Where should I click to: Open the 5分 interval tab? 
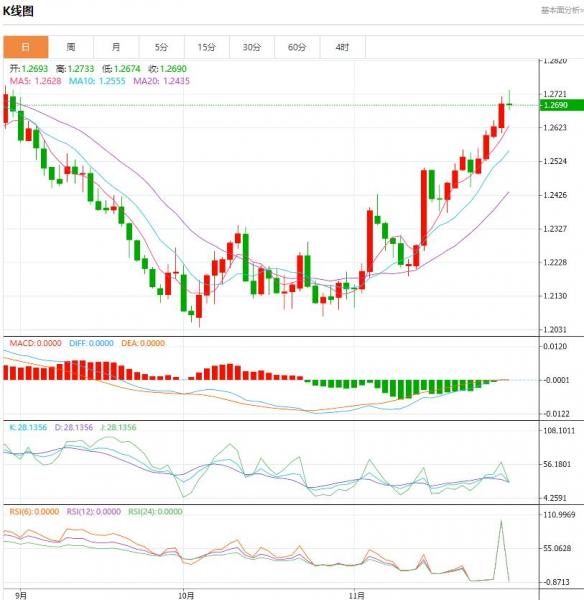coord(161,47)
